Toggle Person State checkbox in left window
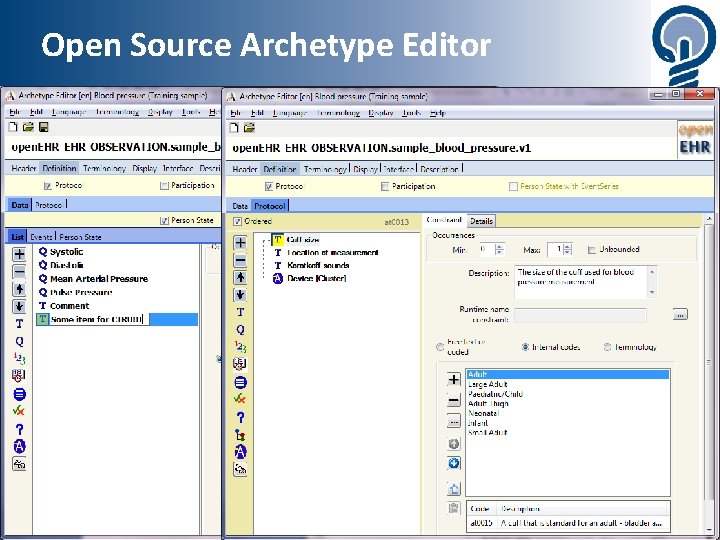This screenshot has height=540, width=720. click(x=164, y=221)
